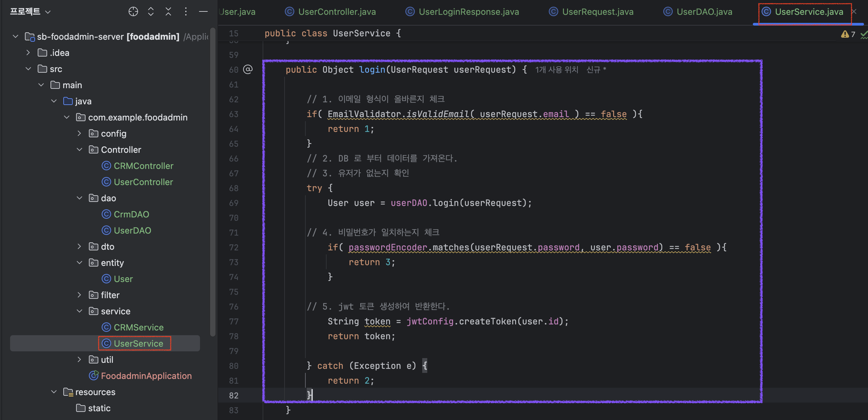The width and height of the screenshot is (868, 420).
Task: Open CRMController class in tree
Action: (x=138, y=166)
